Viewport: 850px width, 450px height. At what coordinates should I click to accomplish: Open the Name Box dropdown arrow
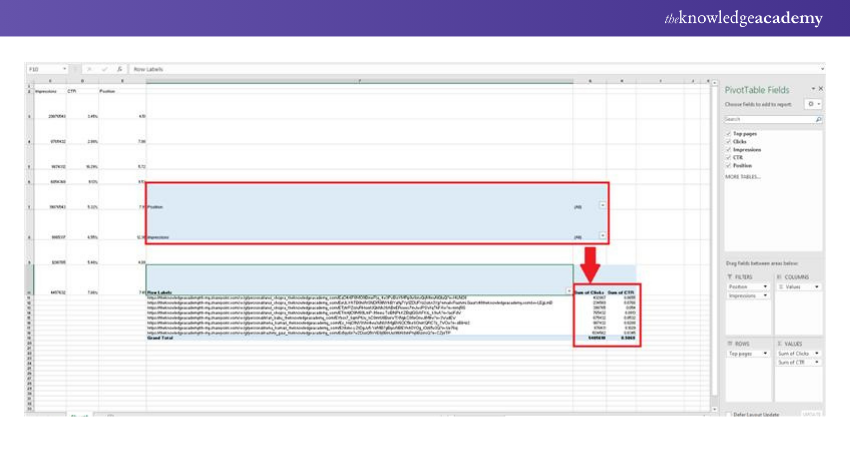66,69
